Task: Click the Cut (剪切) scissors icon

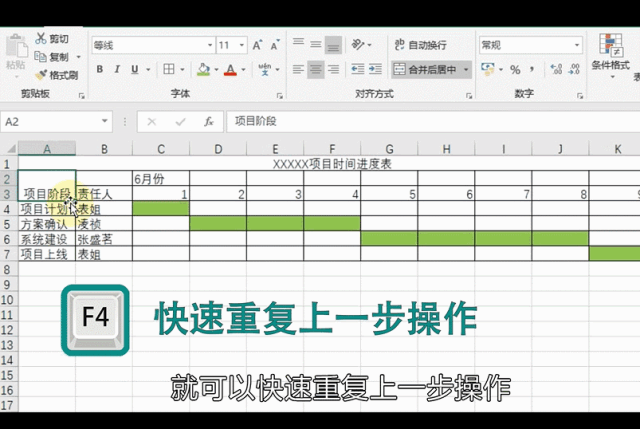Action: coord(40,39)
